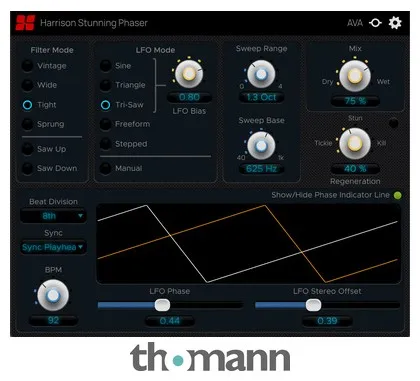
Task: Click the Sweep Range value 1.3 Oct
Action: coord(261,97)
